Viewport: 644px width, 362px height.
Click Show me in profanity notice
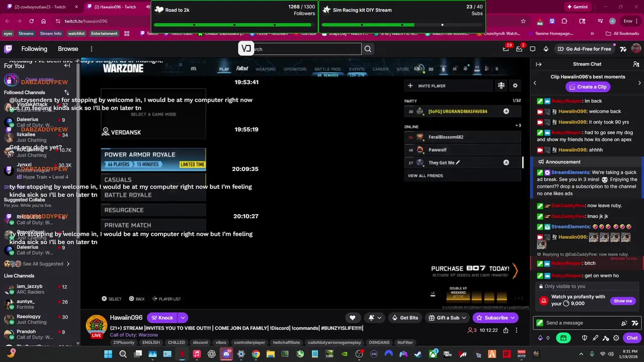click(622, 301)
